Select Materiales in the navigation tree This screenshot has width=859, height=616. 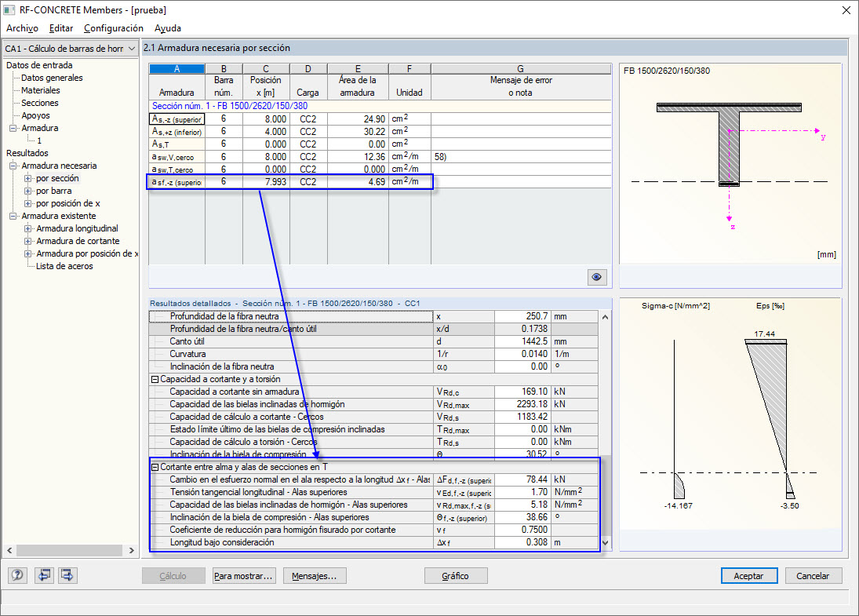point(41,90)
